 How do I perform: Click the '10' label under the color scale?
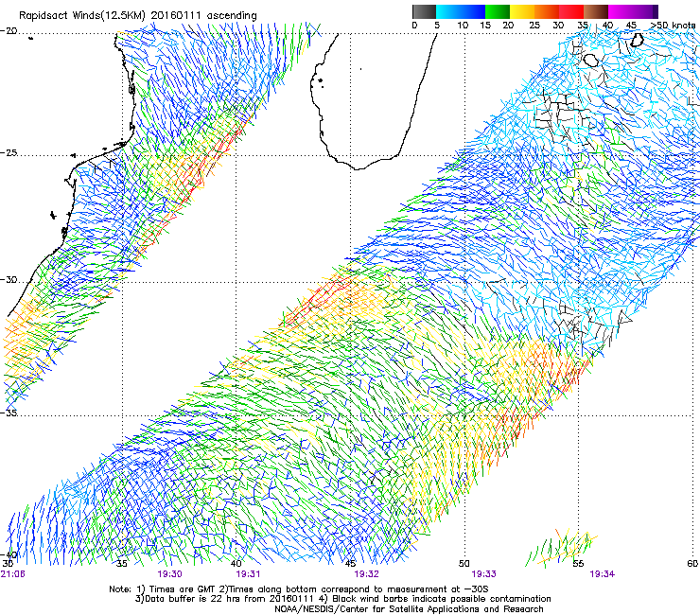tap(463, 26)
